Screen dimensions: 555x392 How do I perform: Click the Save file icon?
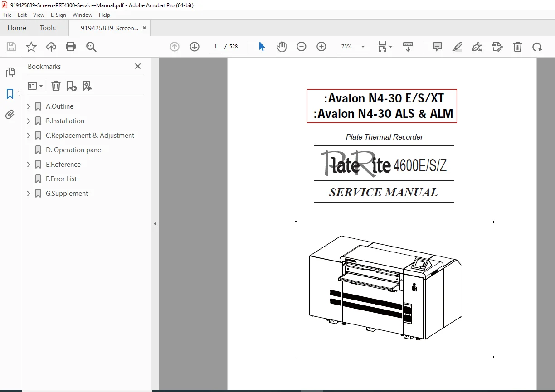[11, 47]
